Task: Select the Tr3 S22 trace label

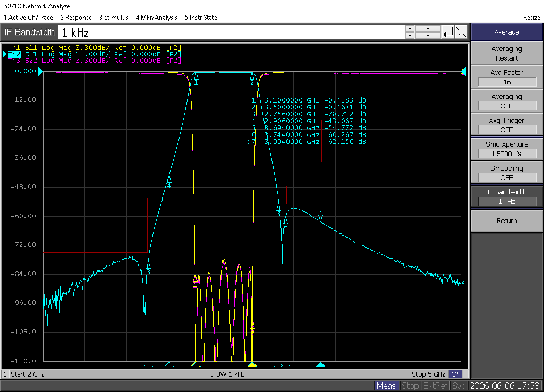Action: [x=95, y=61]
